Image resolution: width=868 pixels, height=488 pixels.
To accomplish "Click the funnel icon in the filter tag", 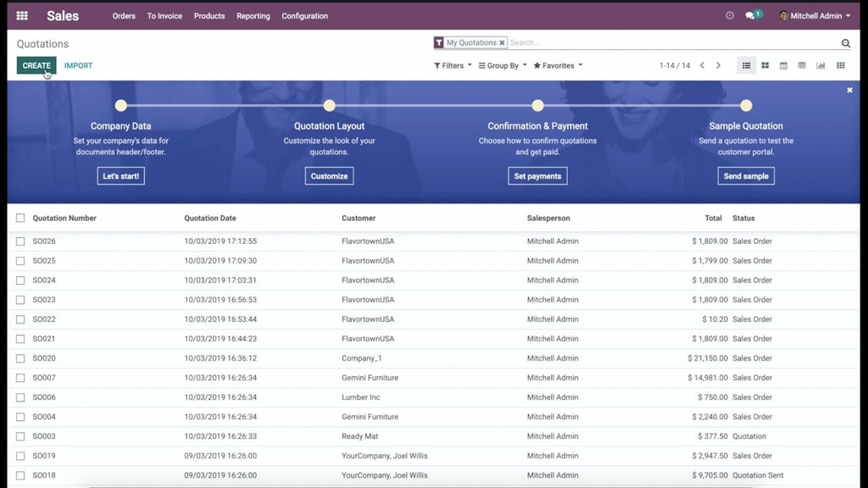I will 438,42.
